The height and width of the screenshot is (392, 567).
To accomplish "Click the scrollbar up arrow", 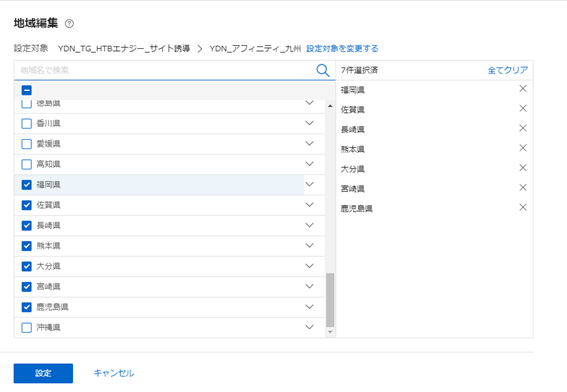I will click(x=330, y=106).
